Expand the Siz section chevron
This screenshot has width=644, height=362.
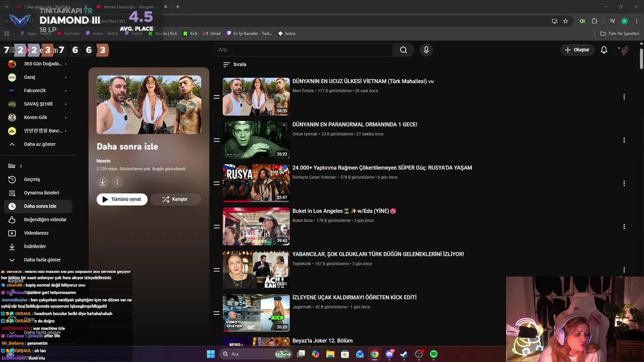coord(21,166)
